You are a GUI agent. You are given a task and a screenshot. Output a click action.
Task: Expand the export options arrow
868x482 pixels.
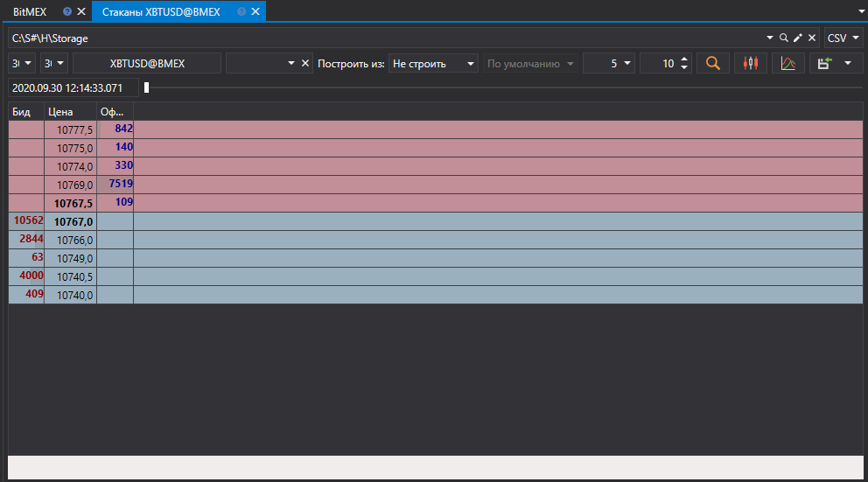[848, 64]
